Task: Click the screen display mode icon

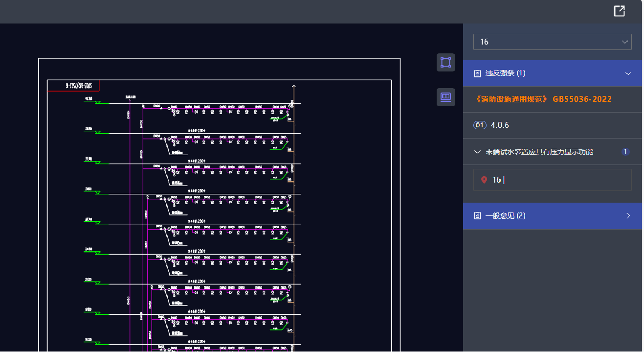Action: tap(445, 97)
